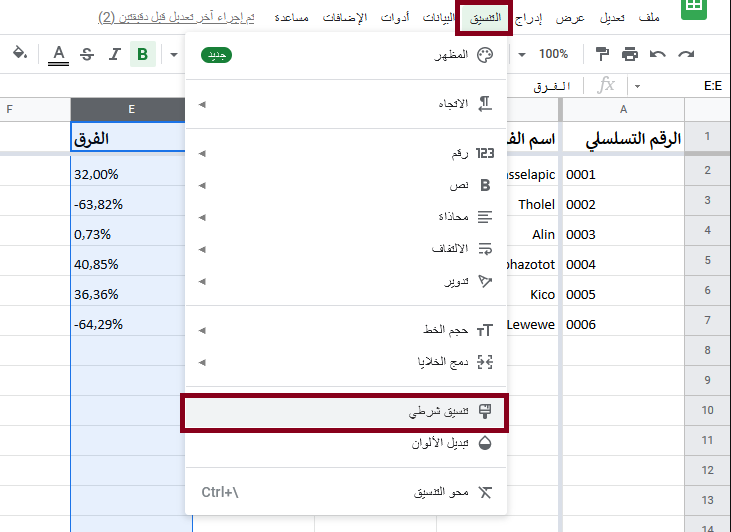
Task: Select محو التنسيق (Clear formatting)
Action: click(x=346, y=492)
